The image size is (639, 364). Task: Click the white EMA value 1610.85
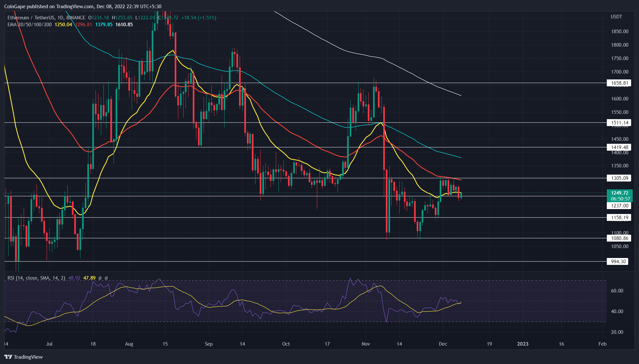(124, 25)
